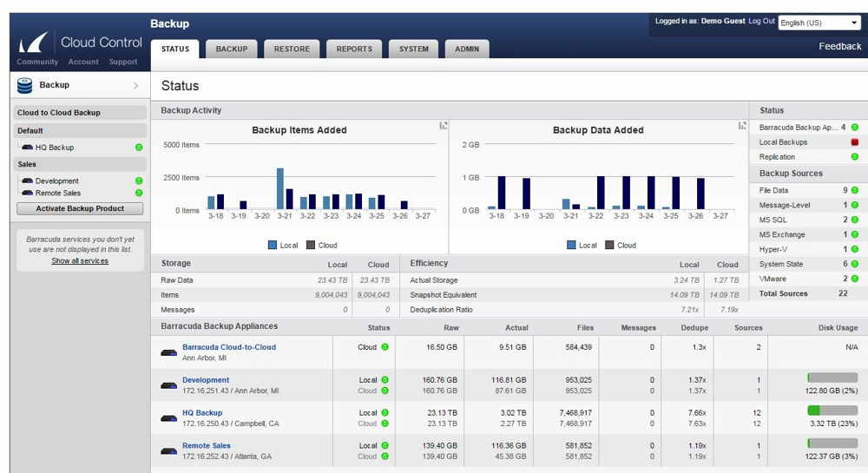Click the green status dot beside HQ Backup in sidebar
The height and width of the screenshot is (473, 868).
tap(139, 148)
